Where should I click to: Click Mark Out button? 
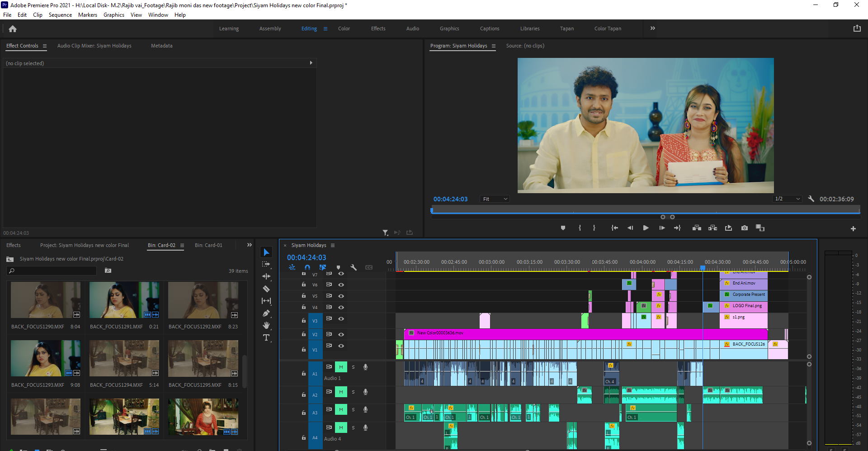(594, 228)
